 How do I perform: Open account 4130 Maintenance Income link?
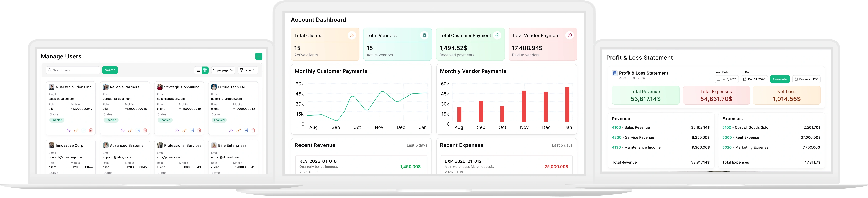[x=636, y=147]
